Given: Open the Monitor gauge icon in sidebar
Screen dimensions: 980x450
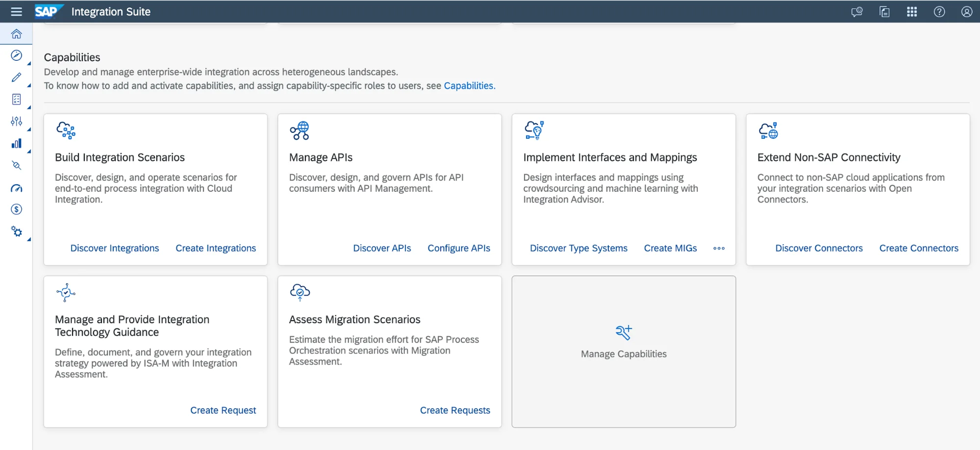Looking at the screenshot, I should 16,188.
